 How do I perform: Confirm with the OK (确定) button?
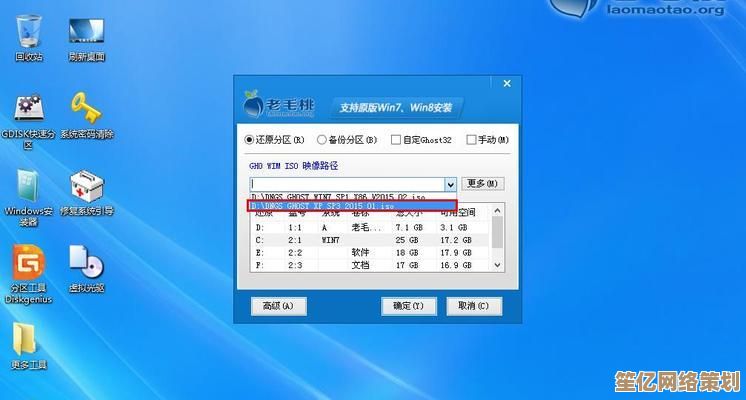point(409,306)
